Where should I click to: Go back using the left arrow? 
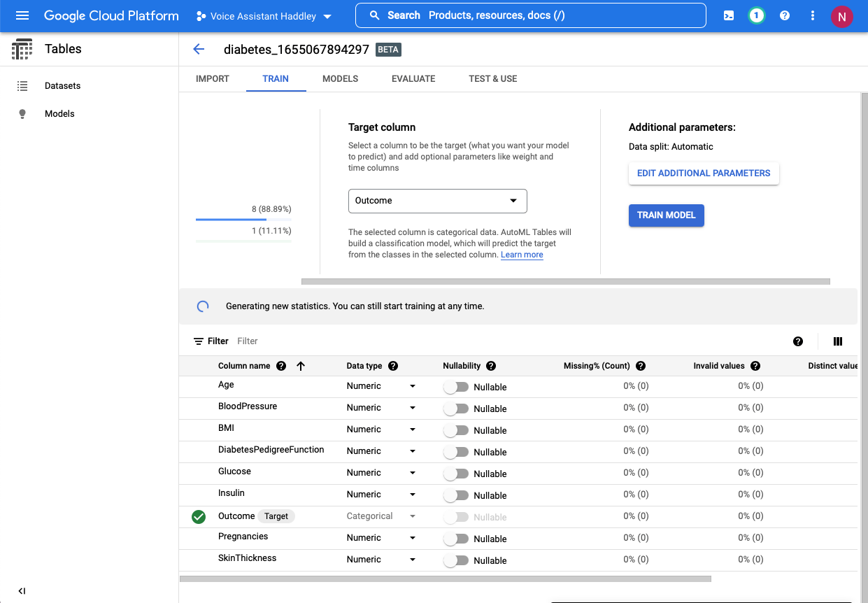tap(199, 49)
